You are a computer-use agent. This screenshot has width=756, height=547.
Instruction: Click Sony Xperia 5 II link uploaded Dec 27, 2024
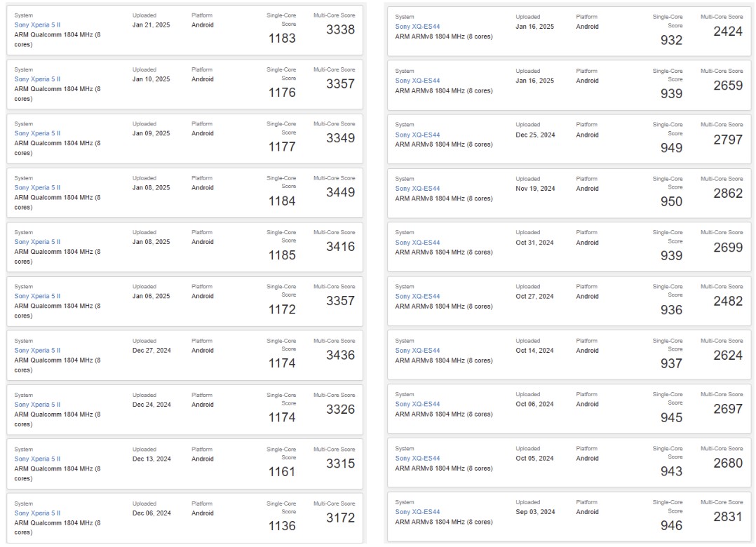[x=37, y=351]
